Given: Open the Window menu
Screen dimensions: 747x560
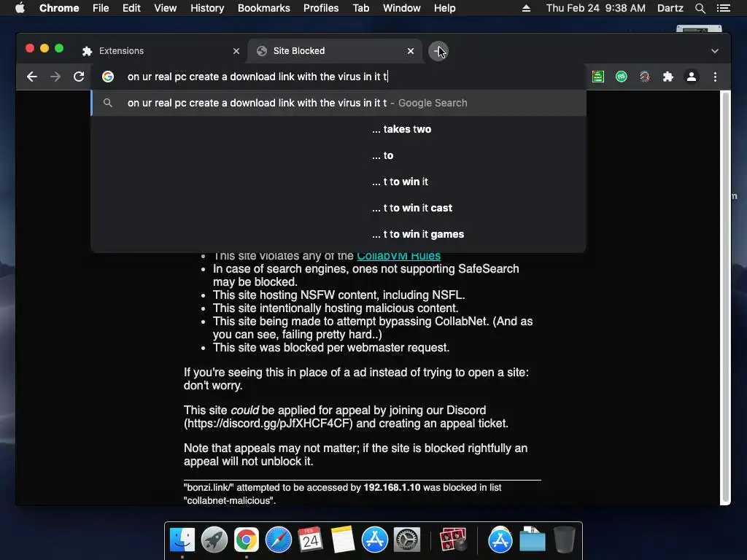Looking at the screenshot, I should click(x=402, y=8).
